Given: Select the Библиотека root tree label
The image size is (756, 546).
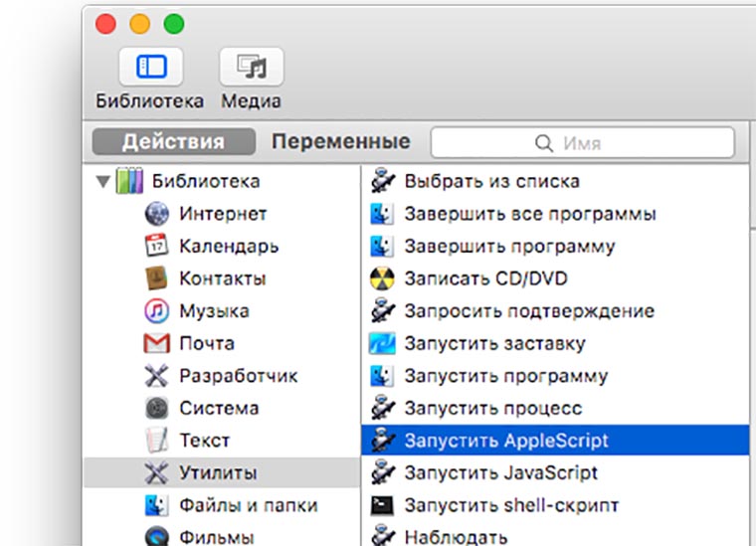Looking at the screenshot, I should [x=206, y=181].
